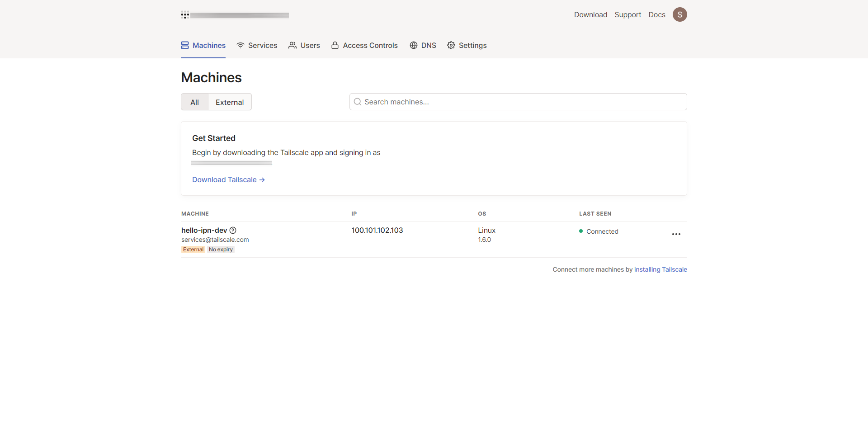The image size is (868, 438).
Task: Open the Access Controls tab
Action: coord(364,45)
